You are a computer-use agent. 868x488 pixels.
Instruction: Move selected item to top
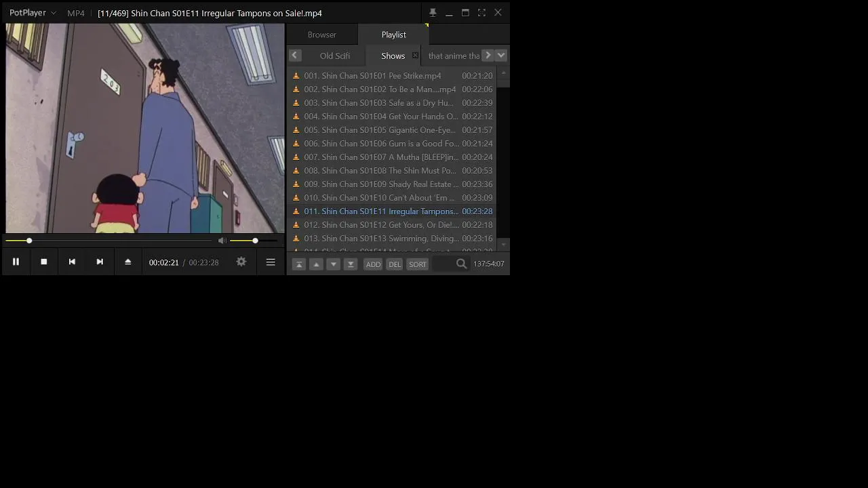pyautogui.click(x=298, y=264)
